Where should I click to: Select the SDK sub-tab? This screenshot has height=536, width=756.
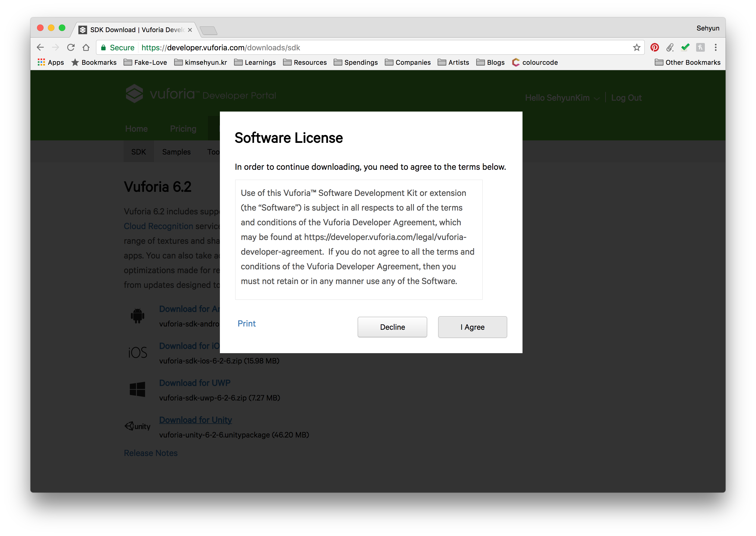click(x=138, y=152)
